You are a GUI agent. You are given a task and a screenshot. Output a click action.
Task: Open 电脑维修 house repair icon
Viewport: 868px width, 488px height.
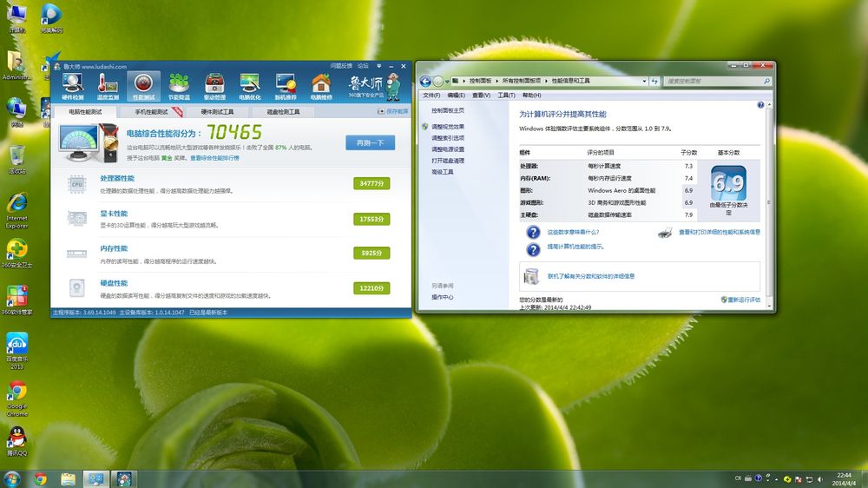(321, 87)
